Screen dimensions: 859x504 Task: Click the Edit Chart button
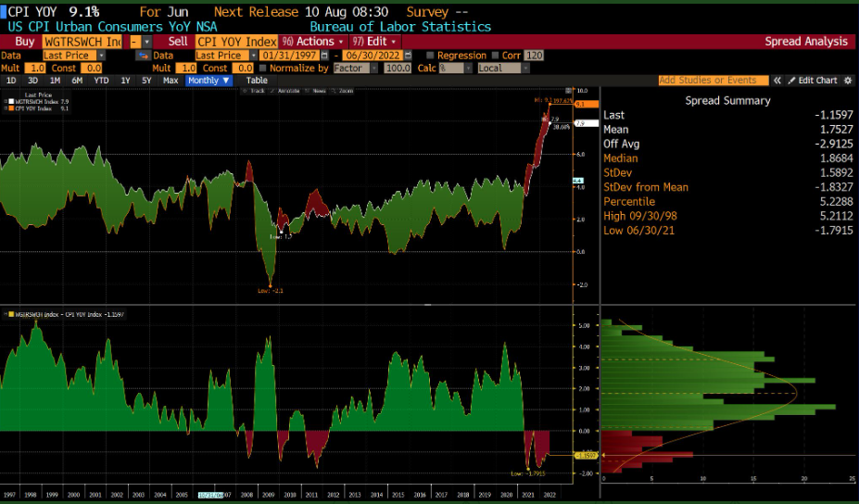pos(815,81)
